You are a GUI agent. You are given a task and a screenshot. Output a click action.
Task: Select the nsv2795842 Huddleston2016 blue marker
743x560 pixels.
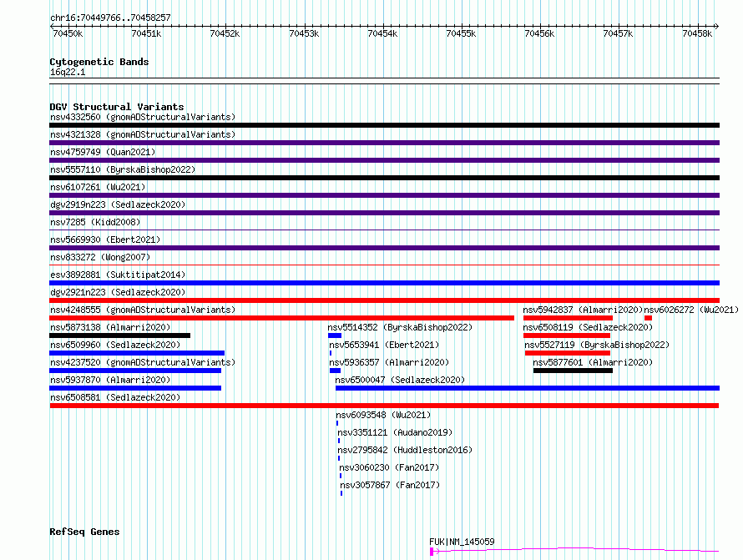click(338, 458)
